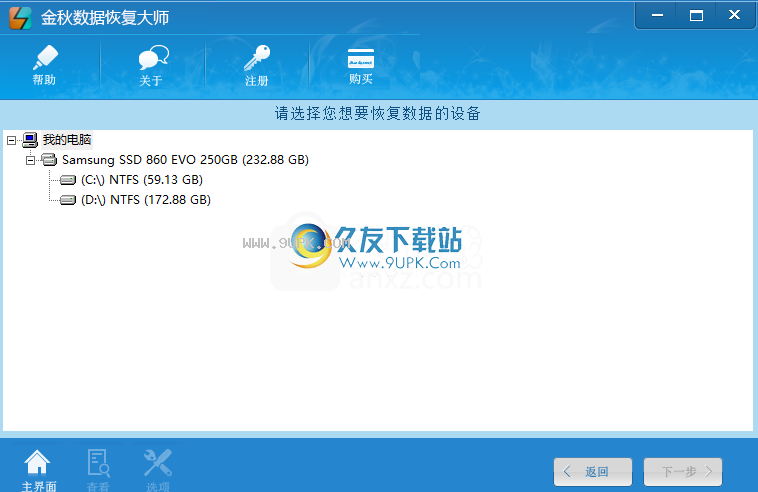Screen dimensions: 758x492
Task: Click the 购买 (Purchase) card icon
Action: pos(361,58)
